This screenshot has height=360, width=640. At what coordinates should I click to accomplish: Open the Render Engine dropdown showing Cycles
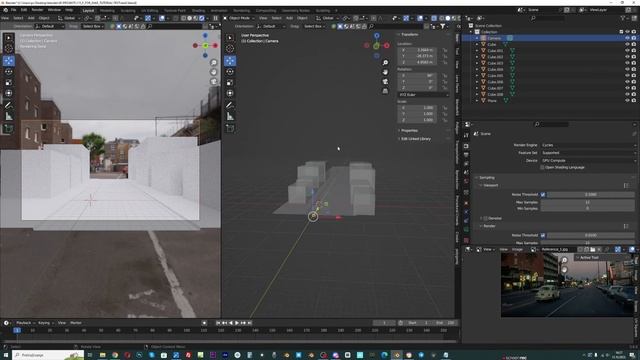pyautogui.click(x=589, y=145)
